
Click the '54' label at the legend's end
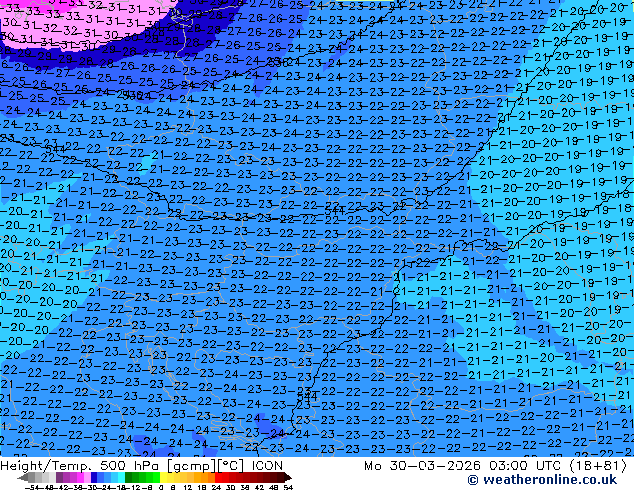point(288,487)
